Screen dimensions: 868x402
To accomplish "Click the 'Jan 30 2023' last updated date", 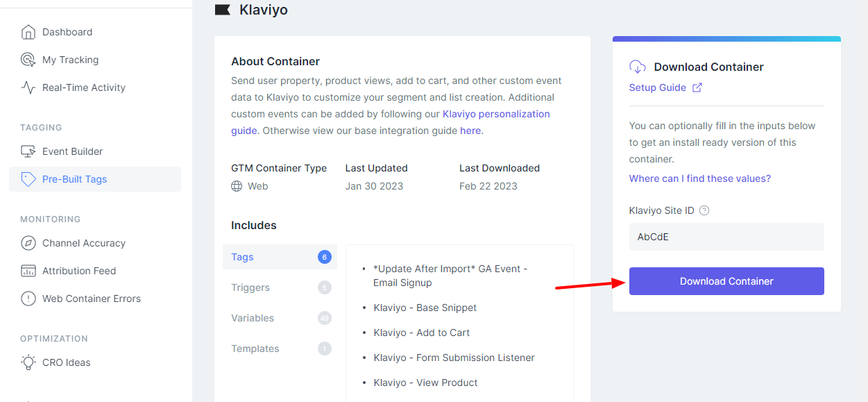I will (x=374, y=186).
